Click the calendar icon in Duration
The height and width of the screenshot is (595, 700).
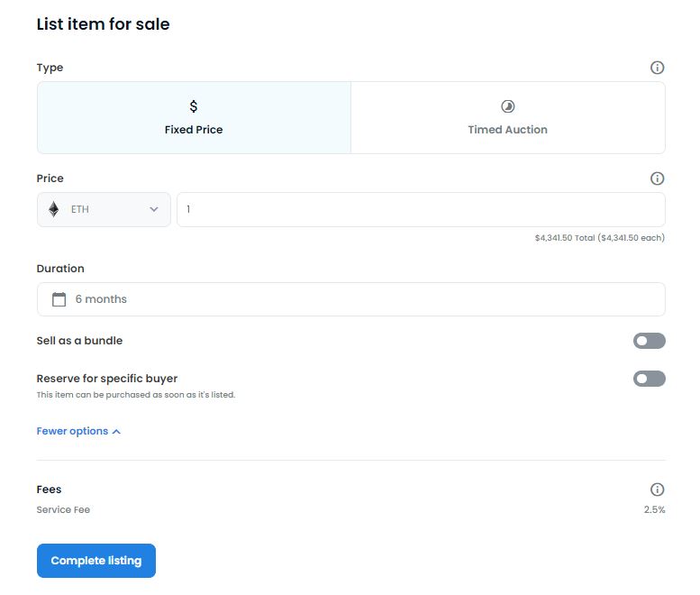(59, 298)
